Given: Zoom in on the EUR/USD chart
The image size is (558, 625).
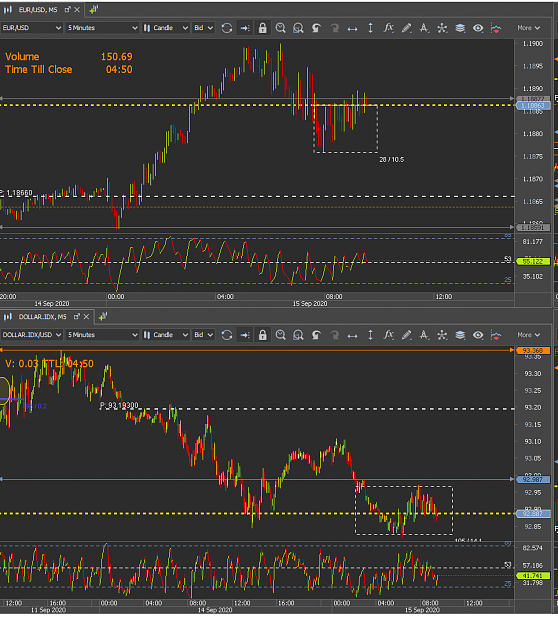Looking at the screenshot, I should 281,28.
